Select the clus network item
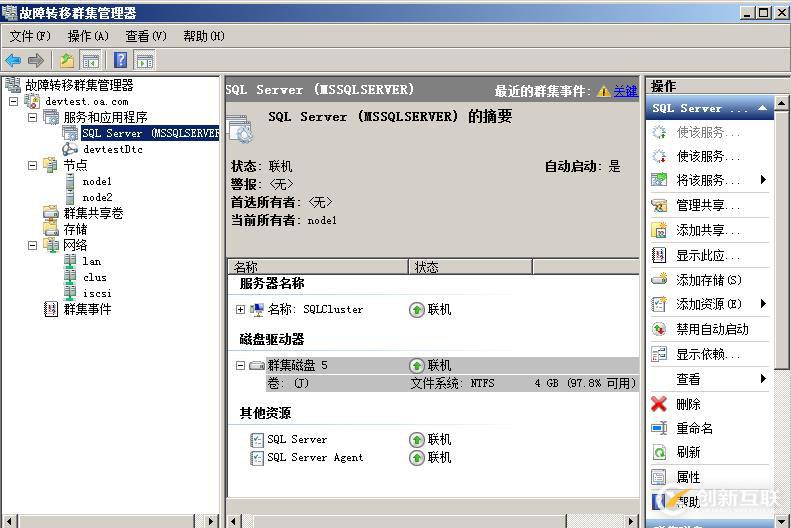791x528 pixels. (95, 277)
